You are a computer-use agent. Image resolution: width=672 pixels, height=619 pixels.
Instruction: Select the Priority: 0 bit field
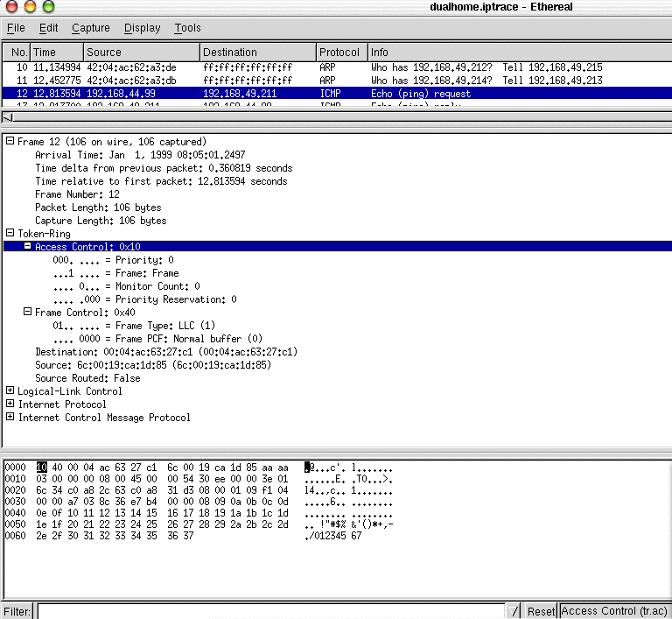[x=113, y=260]
